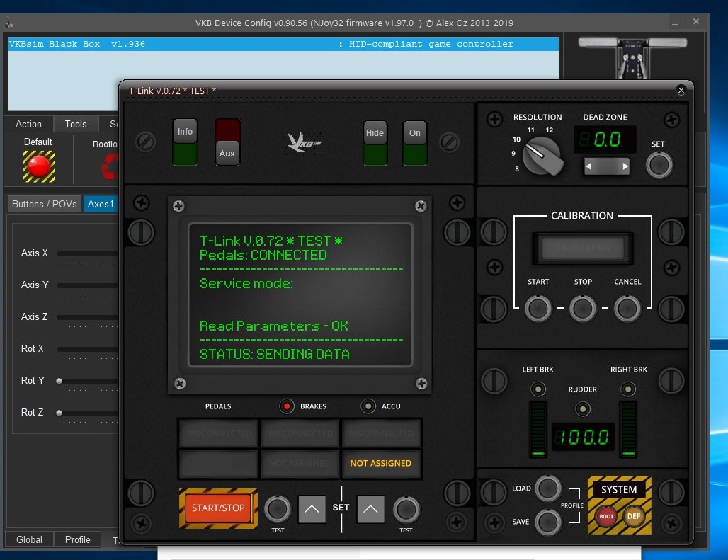728x560 pixels.
Task: Click the CALIBRATING indicator display
Action: (583, 248)
